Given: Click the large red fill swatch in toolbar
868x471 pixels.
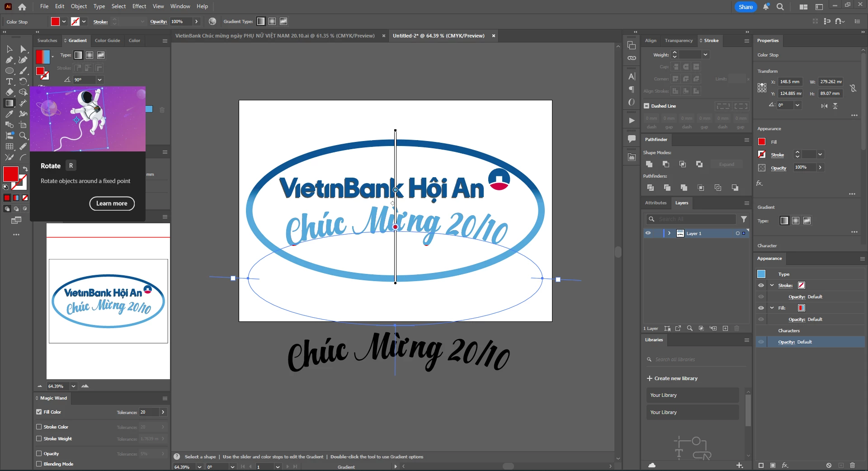Looking at the screenshot, I should point(10,174).
